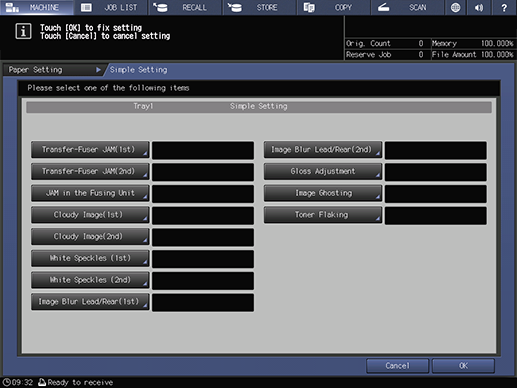Open help with the question mark icon
517x388 pixels.
coord(504,7)
